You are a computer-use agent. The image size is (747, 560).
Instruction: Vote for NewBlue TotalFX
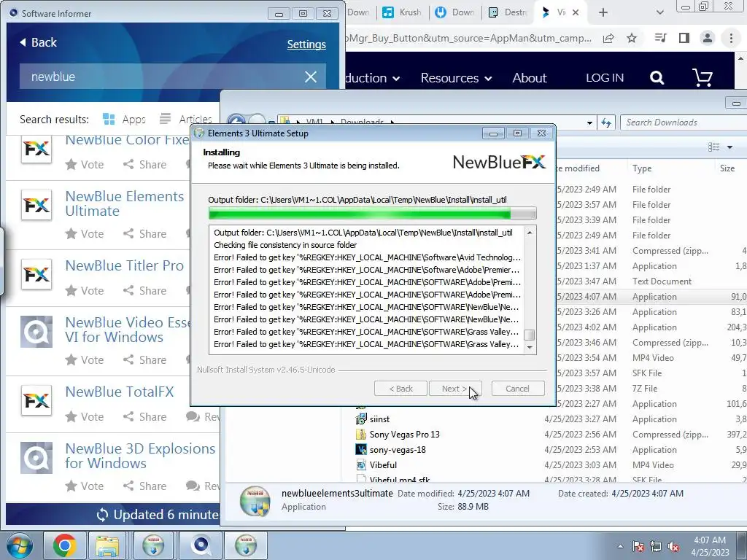[85, 416]
